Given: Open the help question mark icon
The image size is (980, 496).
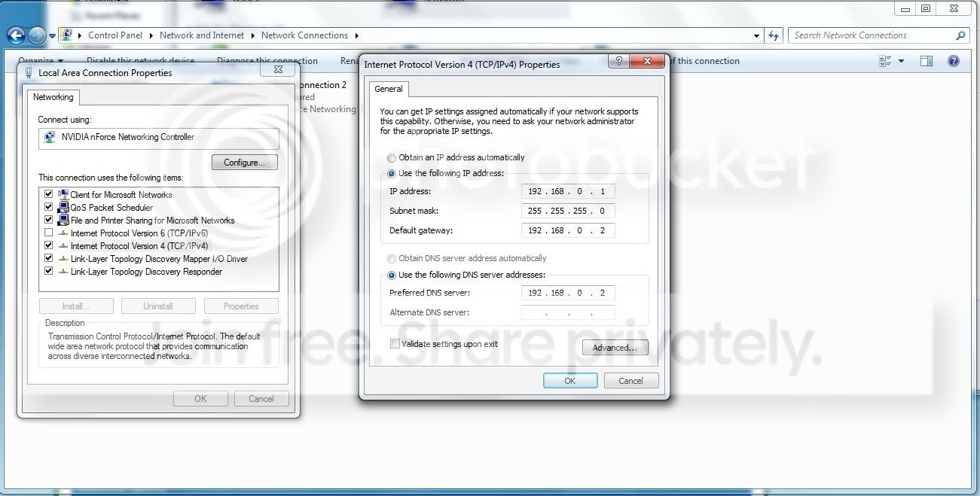Looking at the screenshot, I should coord(953,61).
